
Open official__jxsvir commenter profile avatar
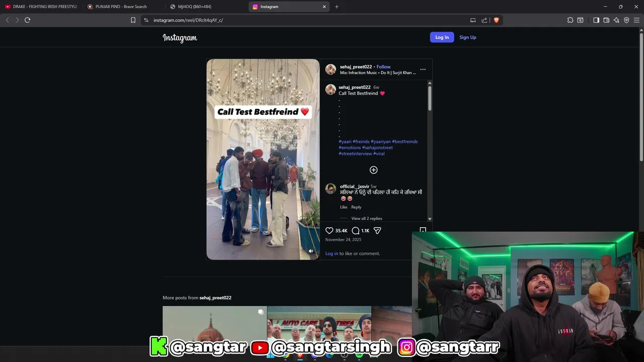coord(331,189)
